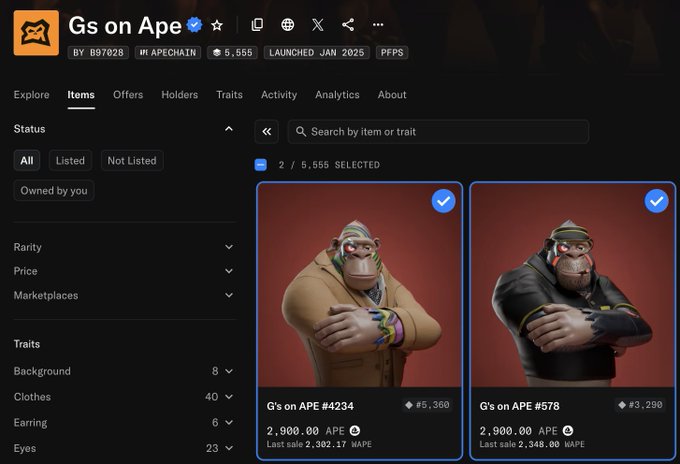
Task: Click the share icon
Action: [348, 25]
